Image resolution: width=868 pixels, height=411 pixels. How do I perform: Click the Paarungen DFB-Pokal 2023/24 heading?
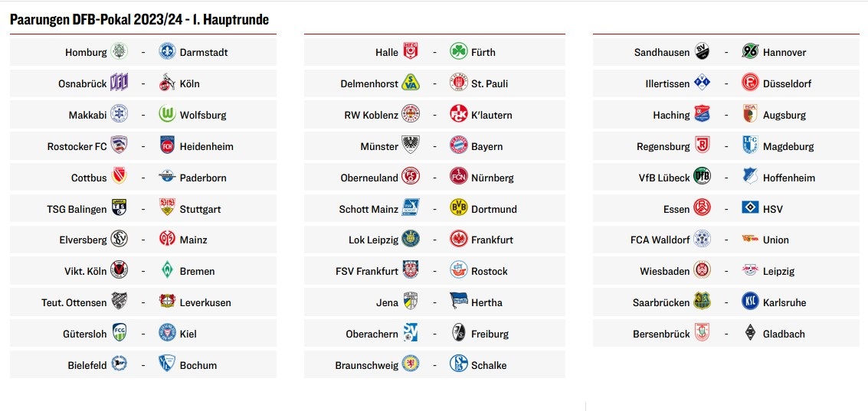tap(139, 19)
